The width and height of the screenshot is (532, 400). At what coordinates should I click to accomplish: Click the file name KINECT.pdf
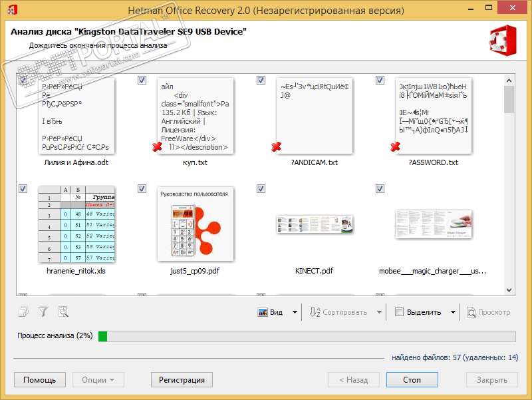pyautogui.click(x=314, y=271)
